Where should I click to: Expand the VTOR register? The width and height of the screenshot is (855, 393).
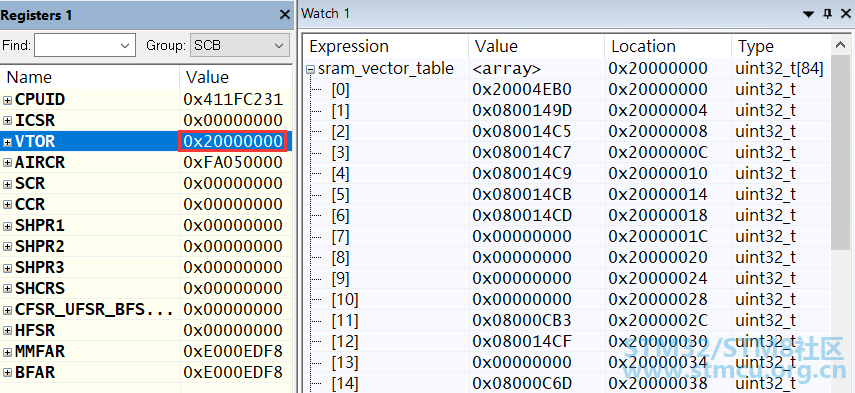[8, 142]
